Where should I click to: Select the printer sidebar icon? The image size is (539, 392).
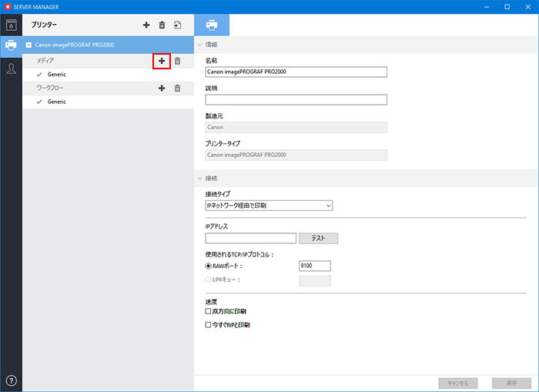click(x=11, y=45)
